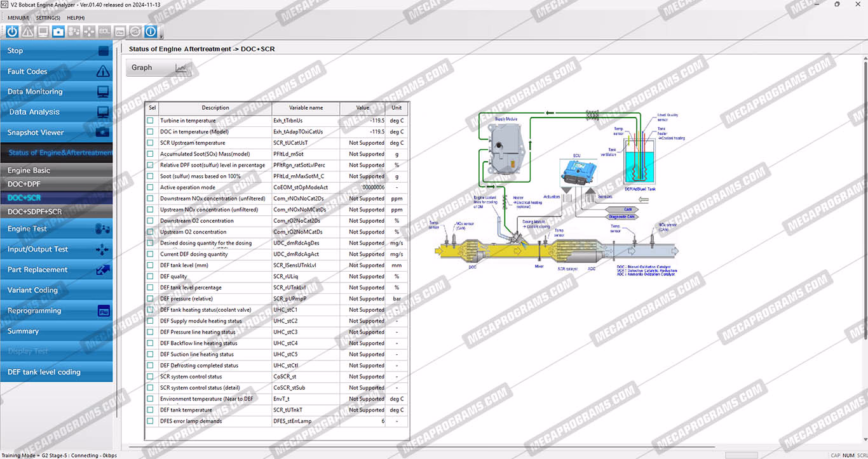Check Active operation mode checkbox
Screen dimensions: 868x459
[x=151, y=187]
